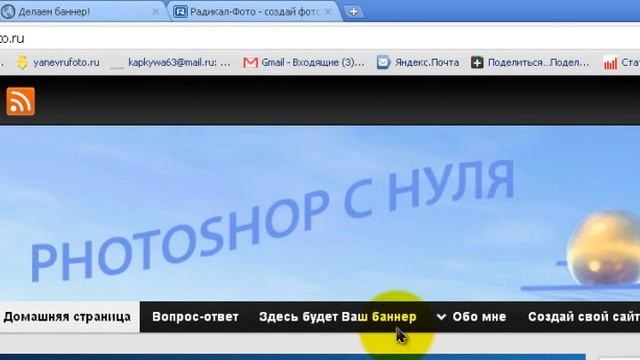640x360 pixels.
Task: Open the 'Здесь будет Ваш баннер' menu item
Action: click(x=338, y=317)
